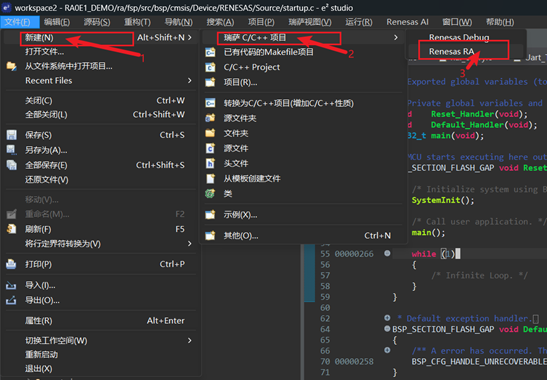The height and width of the screenshot is (380, 547).
Task: Select Renesas RA from the submenu
Action: click(451, 52)
